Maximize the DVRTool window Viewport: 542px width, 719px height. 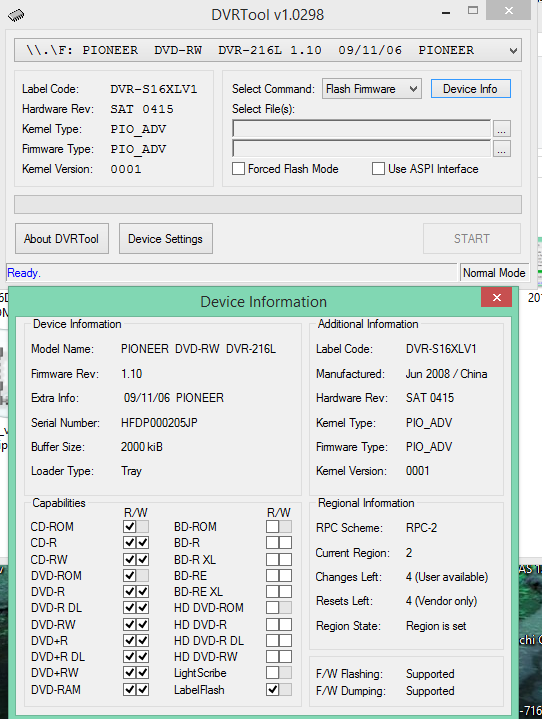click(x=473, y=11)
